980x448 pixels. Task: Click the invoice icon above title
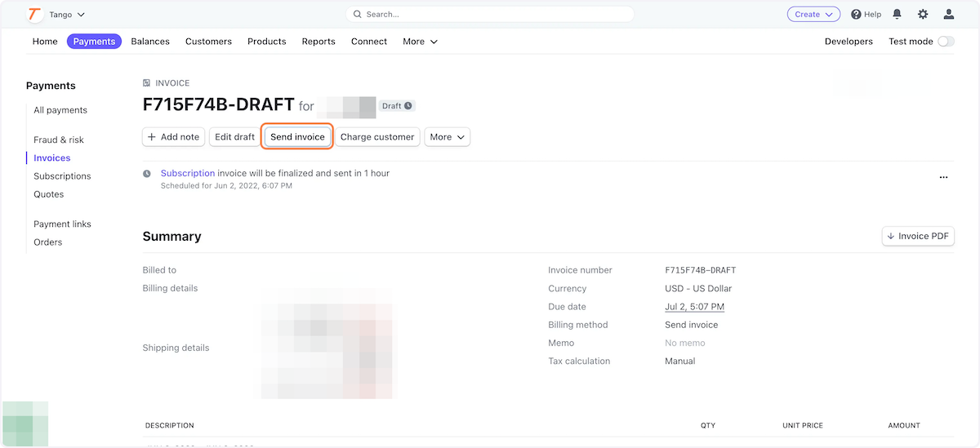click(146, 83)
